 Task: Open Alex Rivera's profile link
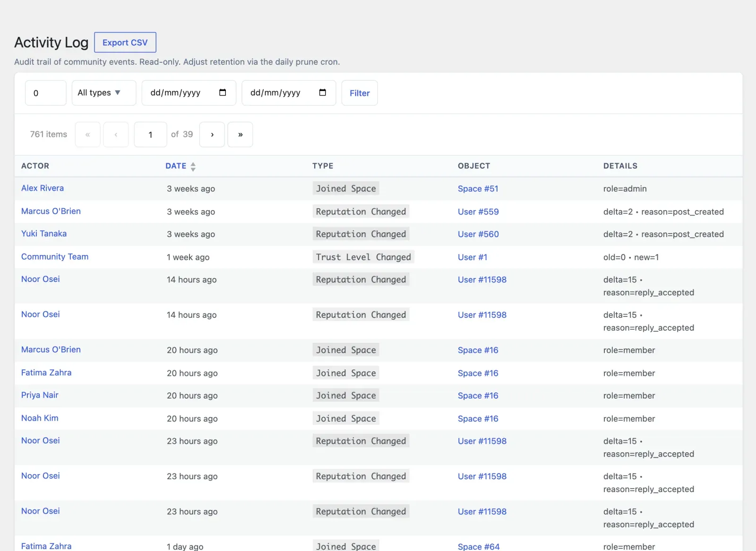pos(43,188)
